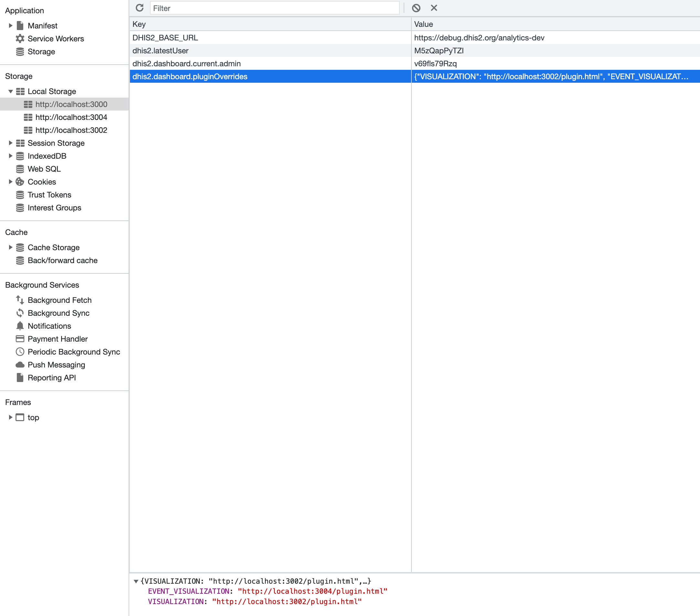Expand the Session Storage node
Image resolution: width=700 pixels, height=616 pixels.
pos(11,143)
